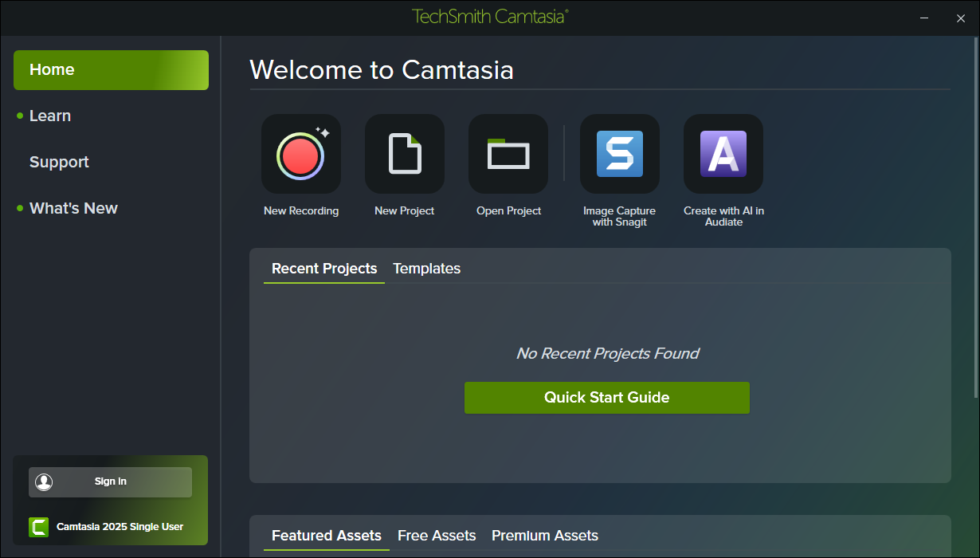
Task: Minimize the Camtasia window
Action: coord(924,18)
